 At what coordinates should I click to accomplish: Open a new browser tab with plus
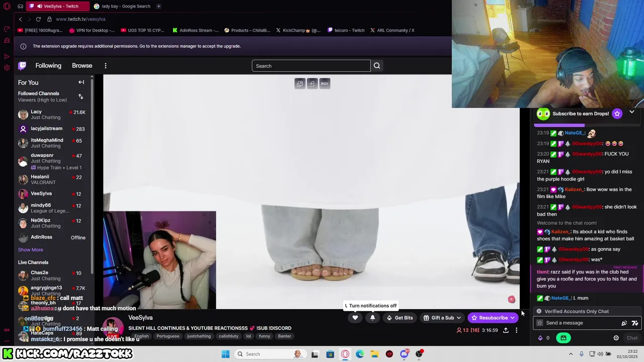pos(158,7)
